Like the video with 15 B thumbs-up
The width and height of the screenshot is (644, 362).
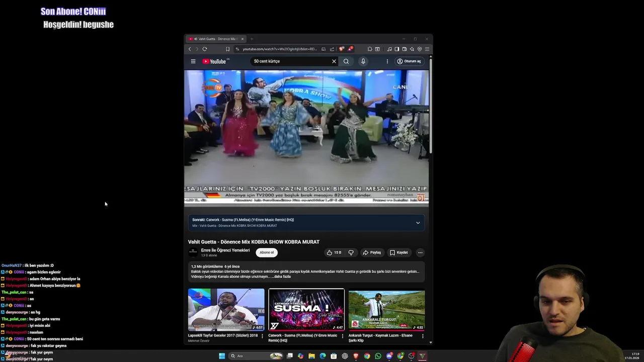(x=334, y=252)
